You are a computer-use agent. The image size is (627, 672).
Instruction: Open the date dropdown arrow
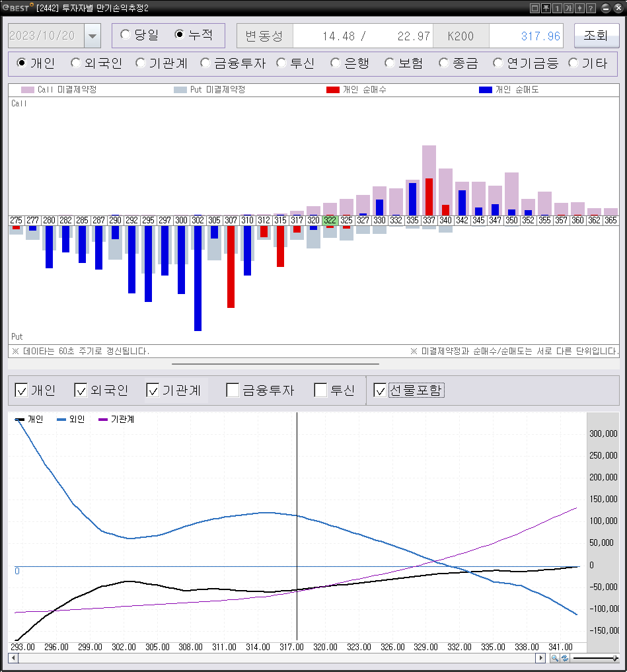[92, 36]
